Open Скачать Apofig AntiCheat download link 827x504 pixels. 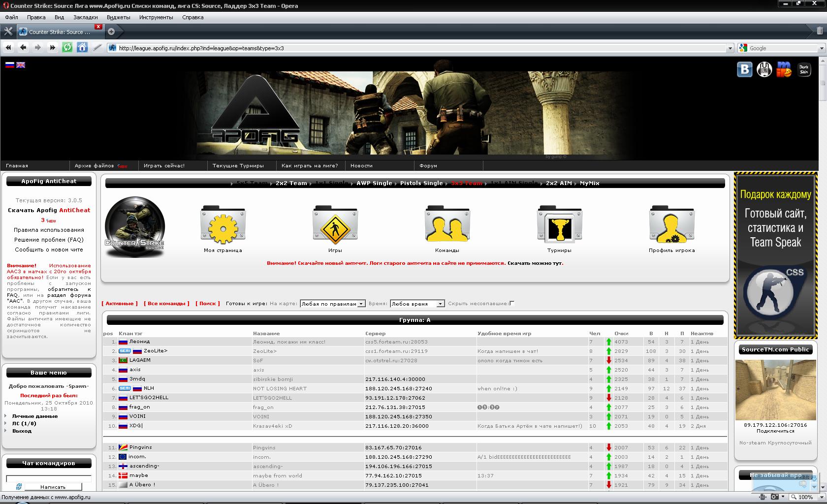point(49,210)
